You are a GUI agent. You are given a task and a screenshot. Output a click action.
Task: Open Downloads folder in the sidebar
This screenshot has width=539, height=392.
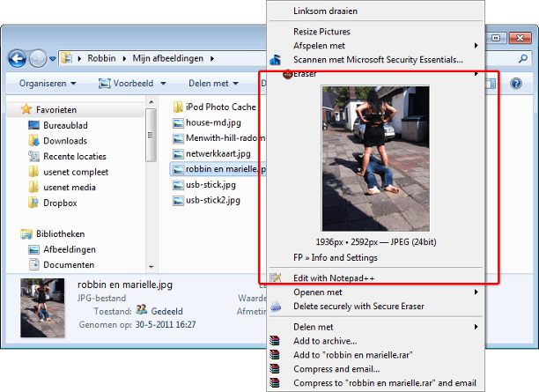coord(58,141)
